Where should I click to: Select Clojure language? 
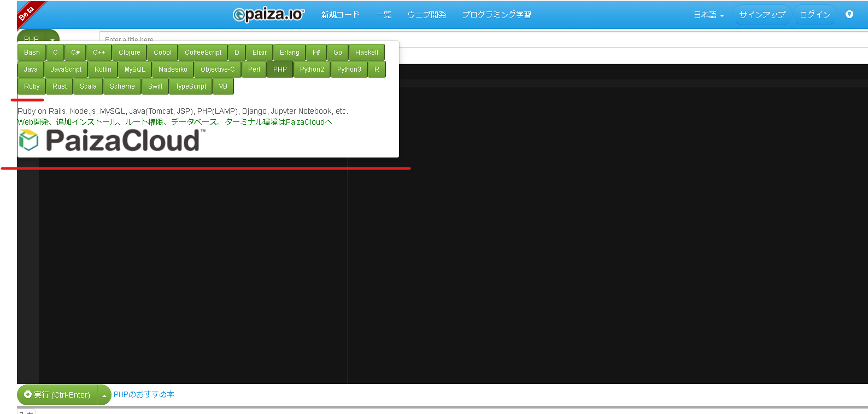coord(130,53)
